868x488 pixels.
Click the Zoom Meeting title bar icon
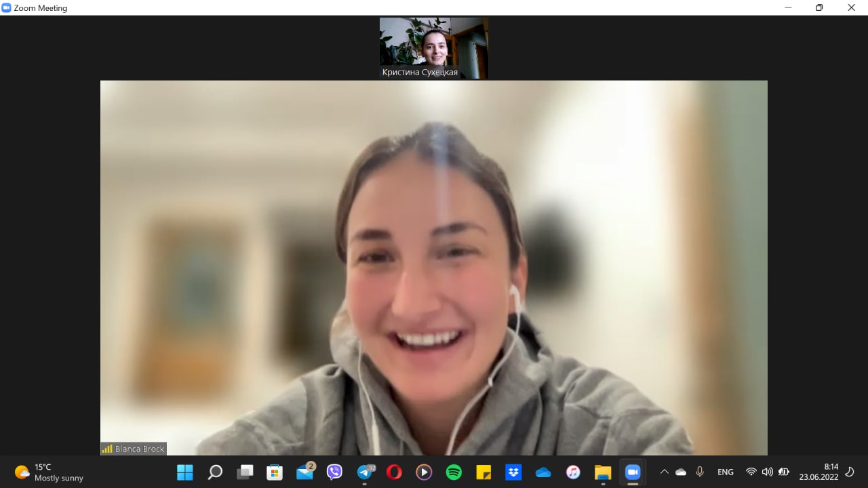coord(7,7)
